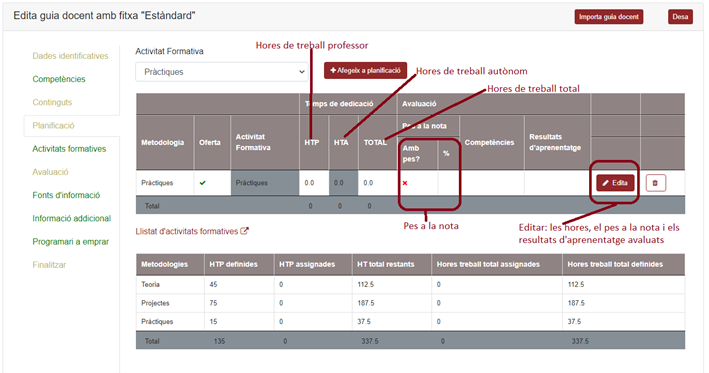The width and height of the screenshot is (709, 373).
Task: Click HT total restants 187.5 for Projectes
Action: [365, 303]
